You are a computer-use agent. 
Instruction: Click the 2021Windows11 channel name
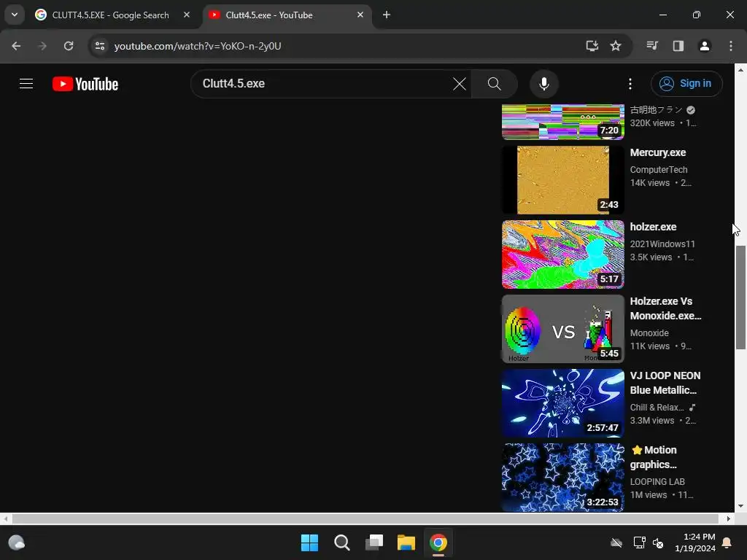(662, 244)
